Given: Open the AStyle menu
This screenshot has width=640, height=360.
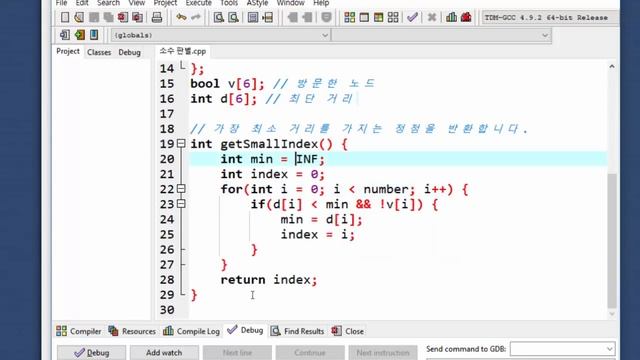Looking at the screenshot, I should (x=258, y=3).
